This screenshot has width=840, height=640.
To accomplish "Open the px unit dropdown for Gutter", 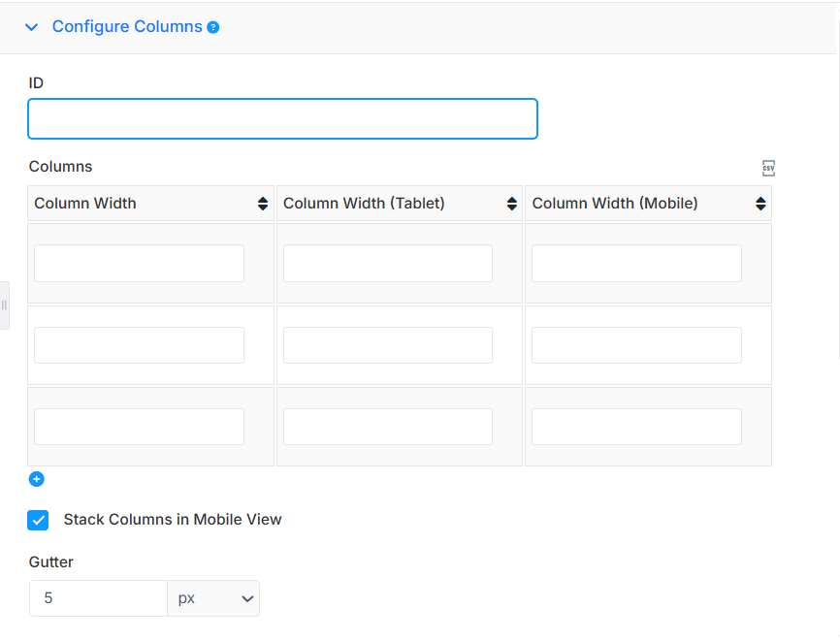I will [x=213, y=598].
